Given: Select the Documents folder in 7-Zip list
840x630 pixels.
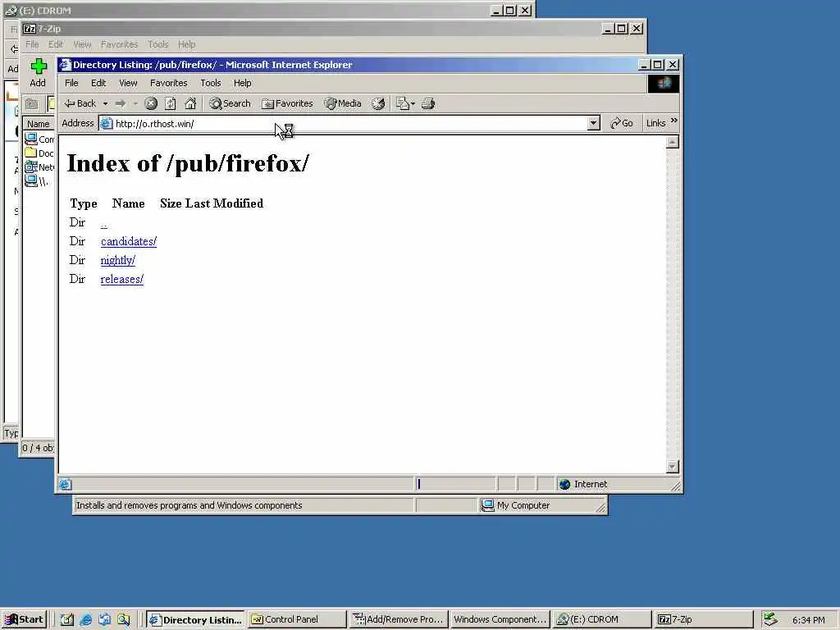Looking at the screenshot, I should pyautogui.click(x=39, y=153).
